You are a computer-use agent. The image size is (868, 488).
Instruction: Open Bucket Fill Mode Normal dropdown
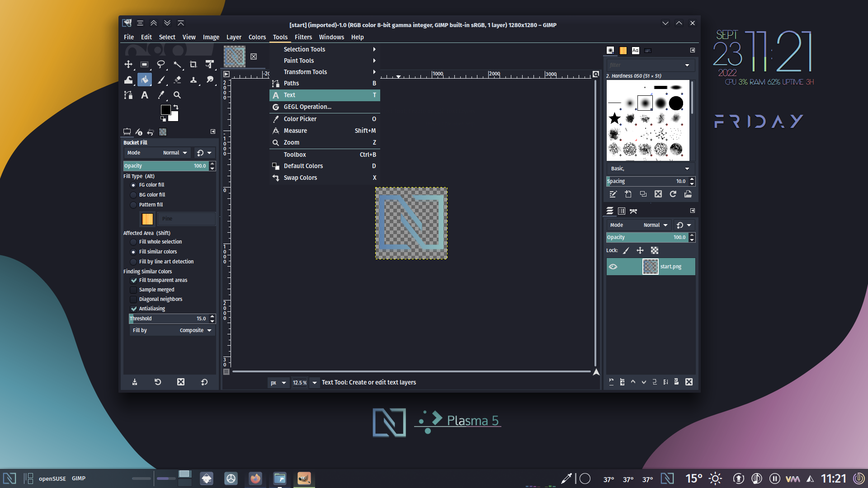click(157, 153)
